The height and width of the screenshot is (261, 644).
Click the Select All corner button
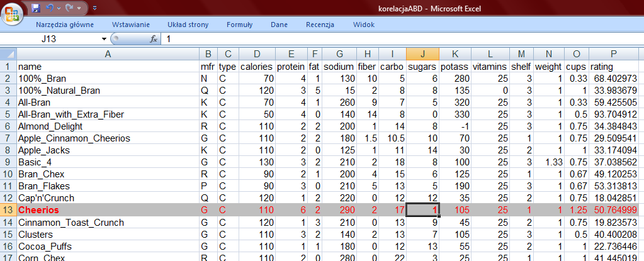click(8, 54)
